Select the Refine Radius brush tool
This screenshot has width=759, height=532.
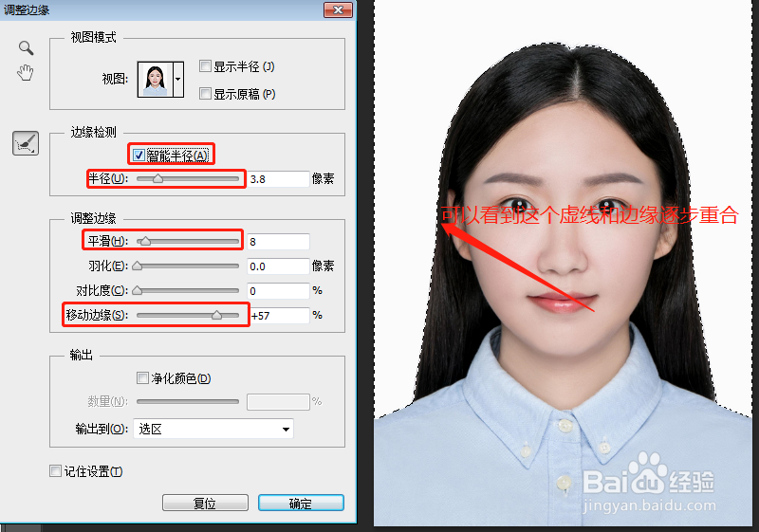(26, 143)
